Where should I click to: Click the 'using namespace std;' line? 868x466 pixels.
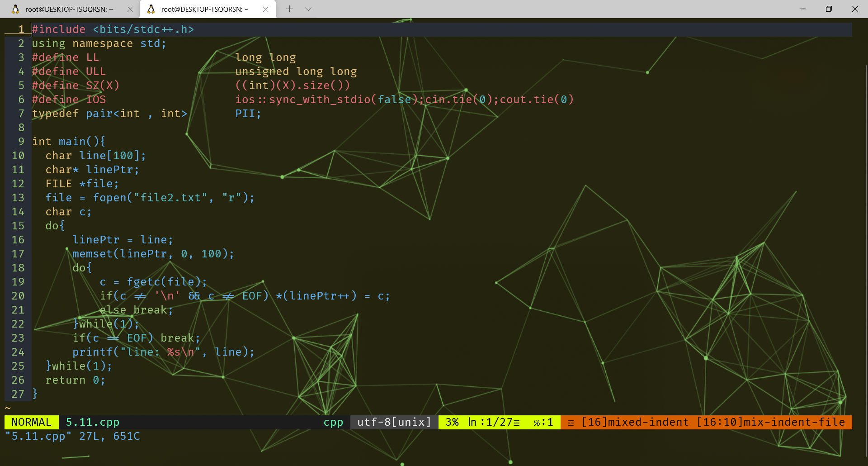(x=99, y=43)
